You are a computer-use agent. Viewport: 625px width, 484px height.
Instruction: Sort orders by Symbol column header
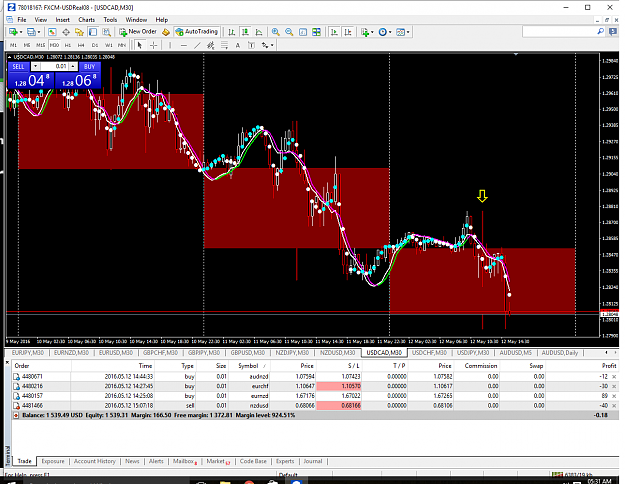pyautogui.click(x=248, y=366)
